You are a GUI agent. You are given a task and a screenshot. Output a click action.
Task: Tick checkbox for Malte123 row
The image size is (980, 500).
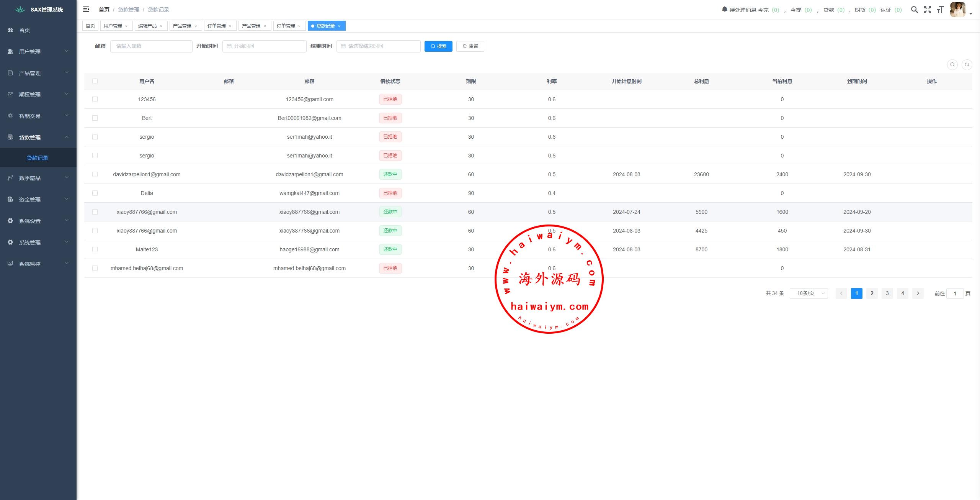95,249
